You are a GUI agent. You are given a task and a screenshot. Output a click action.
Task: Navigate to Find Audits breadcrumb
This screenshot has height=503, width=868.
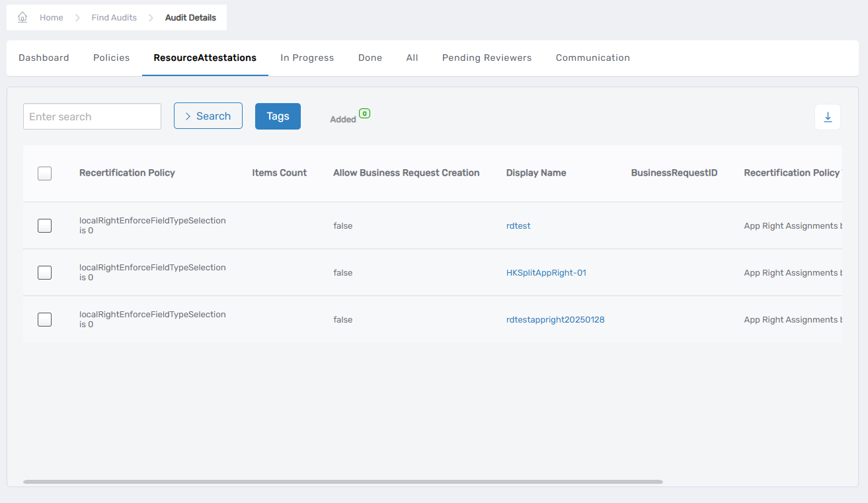point(114,18)
